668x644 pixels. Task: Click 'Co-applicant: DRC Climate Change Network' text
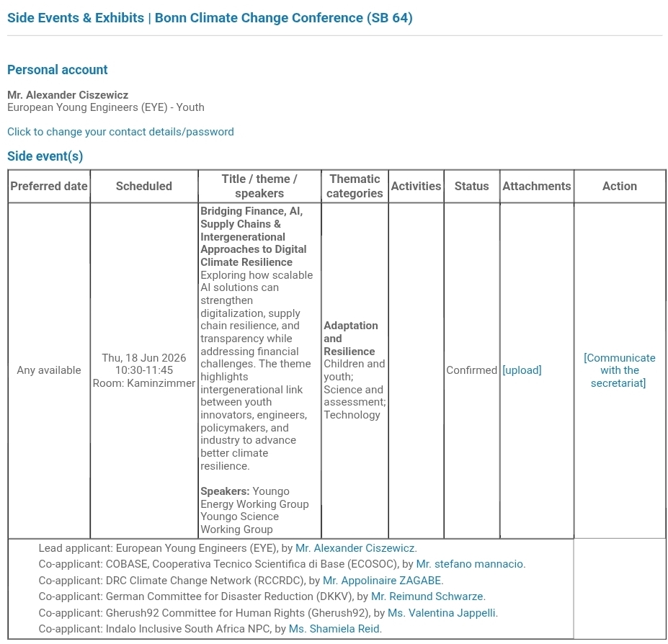click(145, 581)
